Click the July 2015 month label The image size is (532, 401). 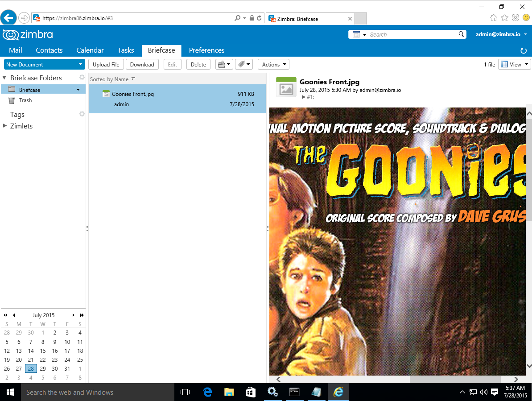click(43, 315)
